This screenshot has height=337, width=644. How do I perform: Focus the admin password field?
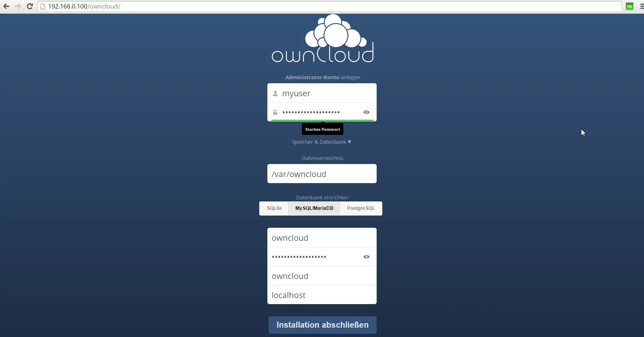[322, 112]
